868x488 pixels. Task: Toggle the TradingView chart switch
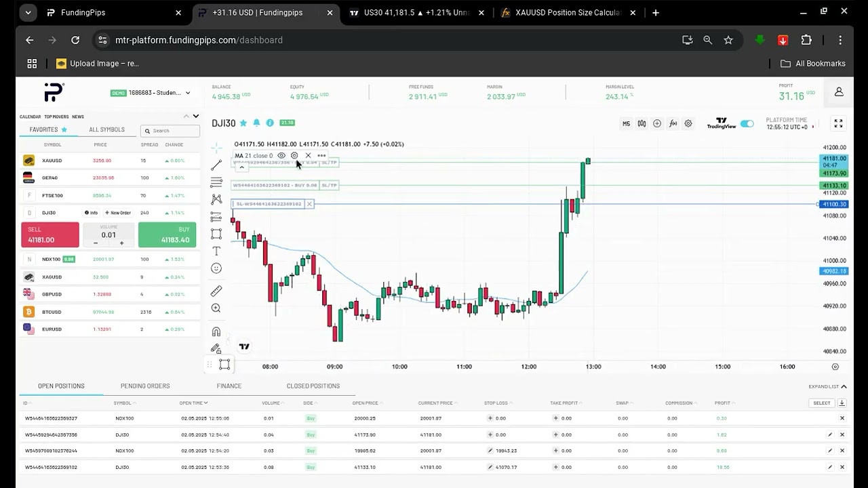coord(747,123)
